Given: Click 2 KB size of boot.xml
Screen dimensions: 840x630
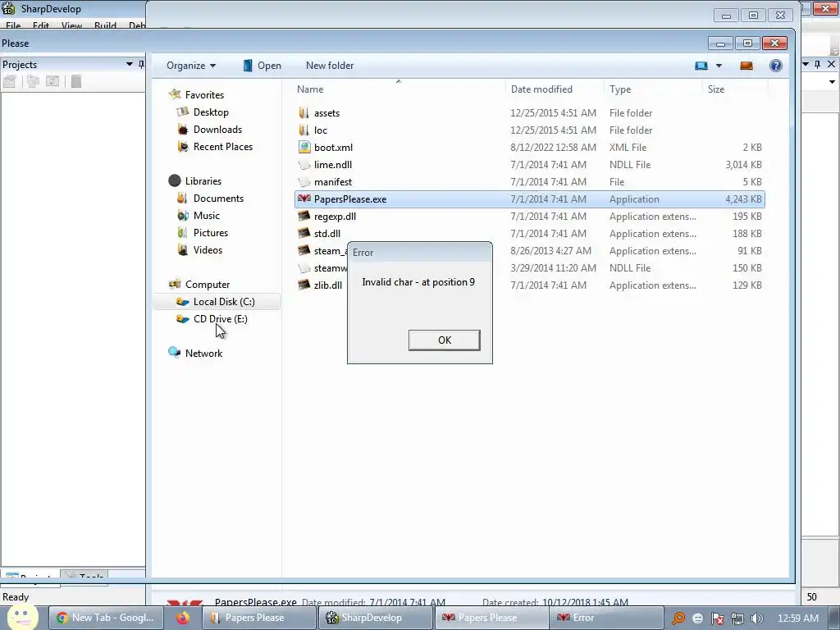Looking at the screenshot, I should tap(752, 148).
